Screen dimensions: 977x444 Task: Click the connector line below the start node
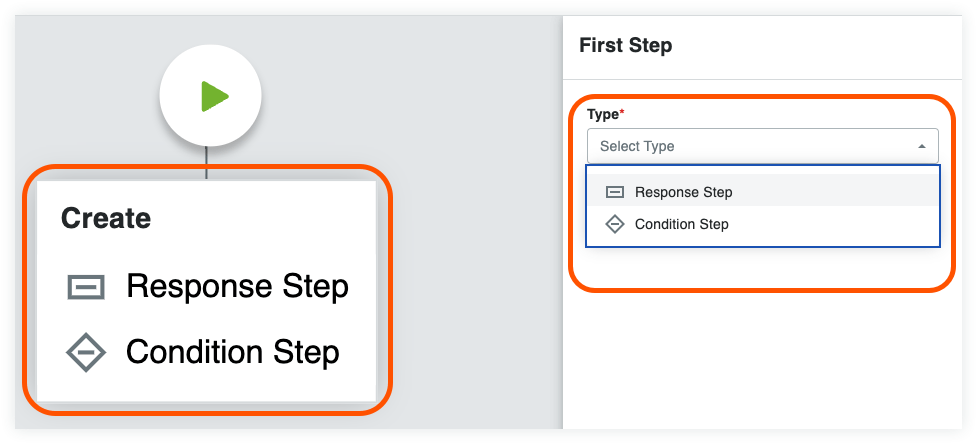pyautogui.click(x=207, y=164)
